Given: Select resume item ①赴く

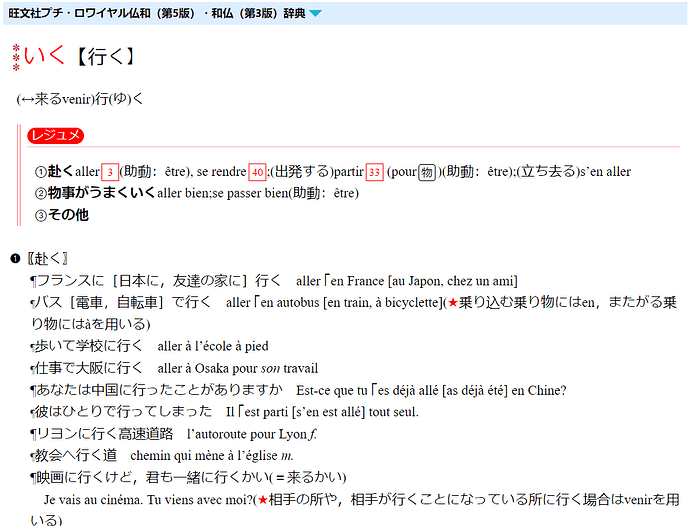Looking at the screenshot, I should click(54, 171).
